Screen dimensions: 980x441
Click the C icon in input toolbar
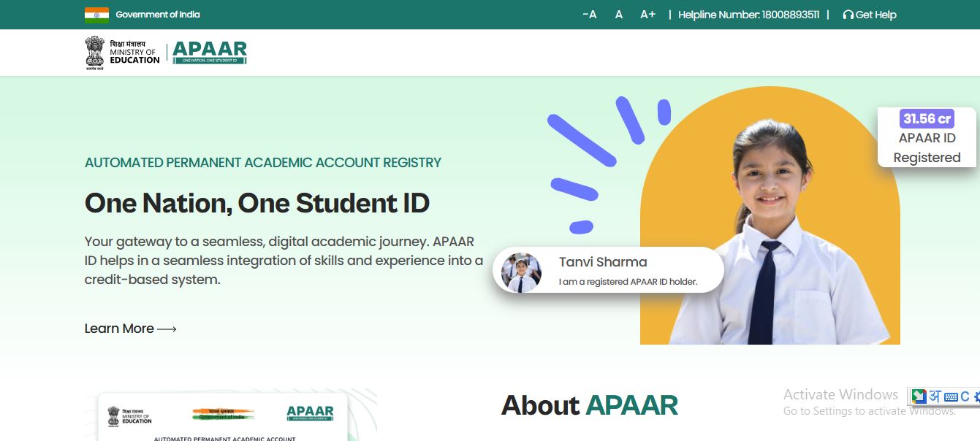click(965, 396)
